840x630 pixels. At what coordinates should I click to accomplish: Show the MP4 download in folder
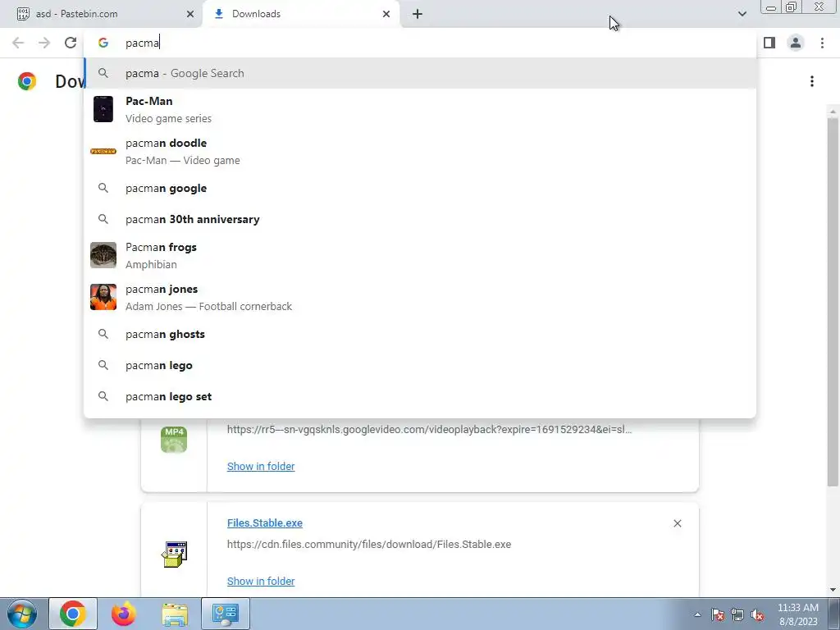click(261, 467)
